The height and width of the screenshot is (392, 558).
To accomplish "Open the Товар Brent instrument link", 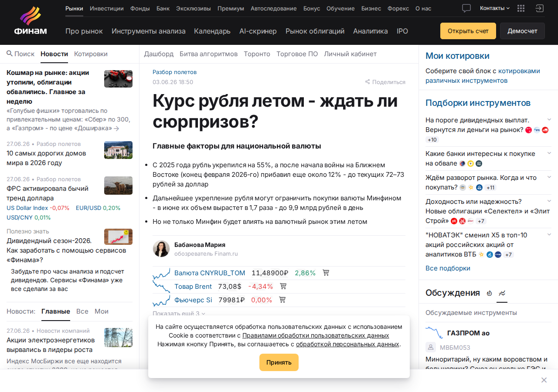I will coord(193,287).
